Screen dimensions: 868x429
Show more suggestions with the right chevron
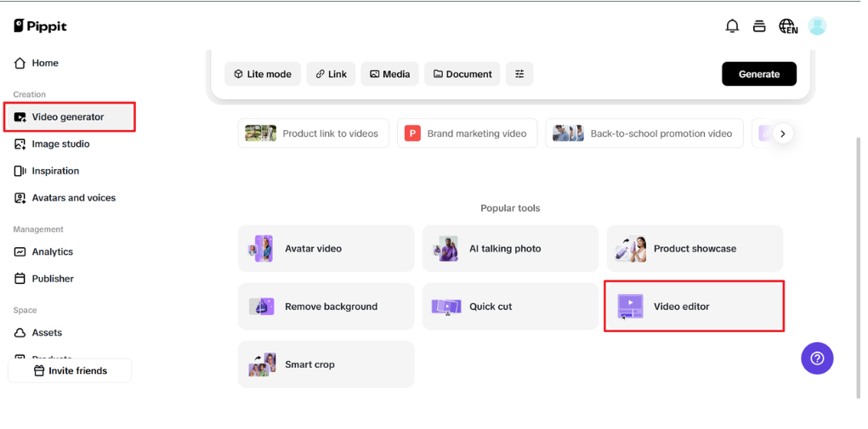coord(783,133)
